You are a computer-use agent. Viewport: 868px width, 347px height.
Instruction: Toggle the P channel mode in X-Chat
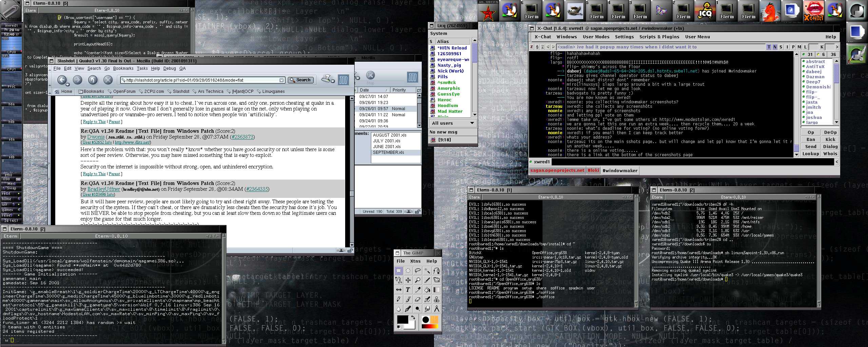793,47
